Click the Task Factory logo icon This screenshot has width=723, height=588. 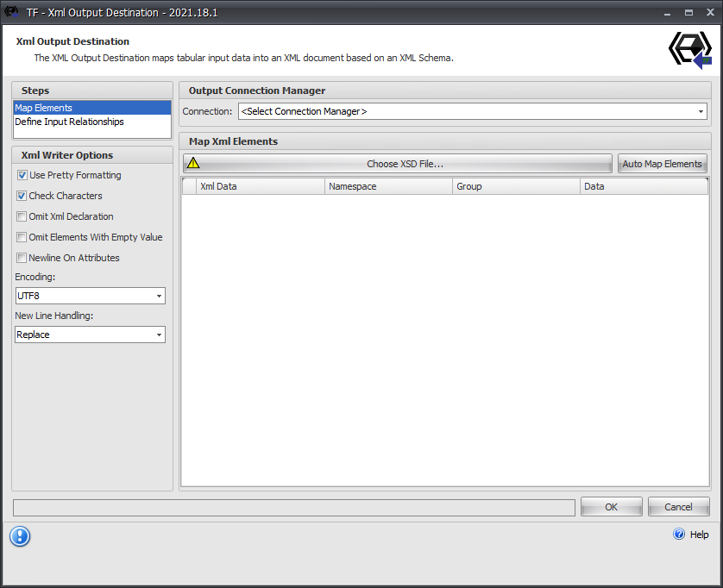coord(689,49)
